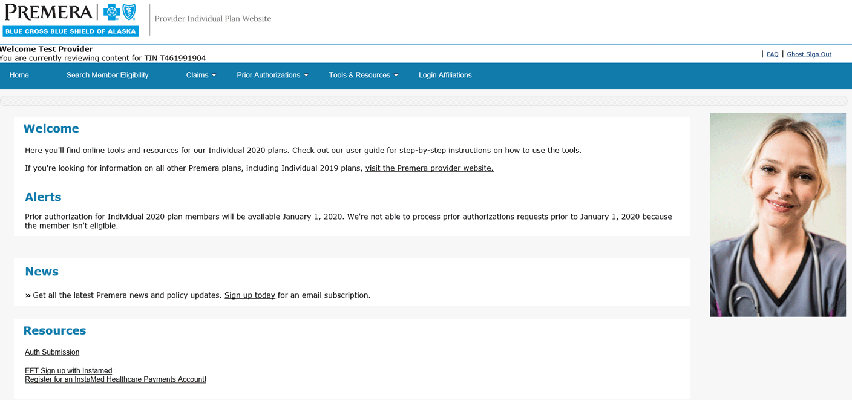The height and width of the screenshot is (400, 852).
Task: Click the Ghost Sign Out link
Action: pos(809,54)
